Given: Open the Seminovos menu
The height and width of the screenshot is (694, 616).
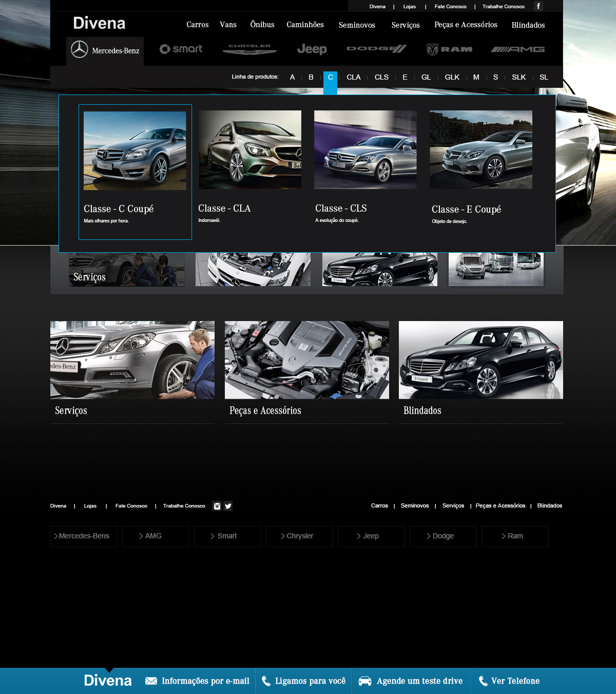Looking at the screenshot, I should [x=357, y=25].
